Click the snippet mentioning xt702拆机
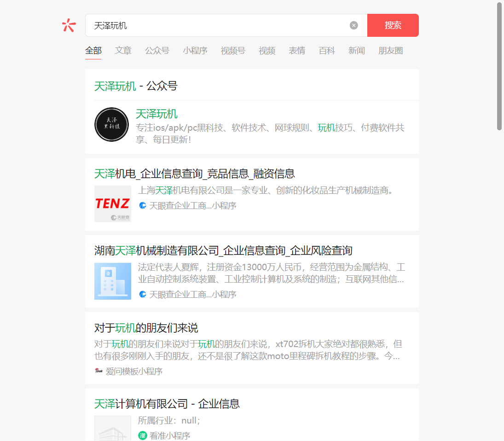Image resolution: width=504 pixels, height=441 pixels. pyautogui.click(x=248, y=350)
